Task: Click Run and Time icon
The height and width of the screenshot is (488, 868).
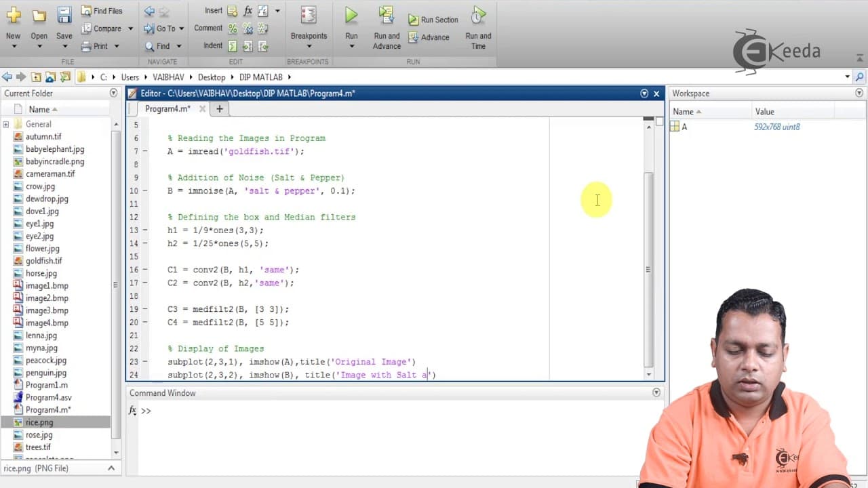Action: [479, 15]
